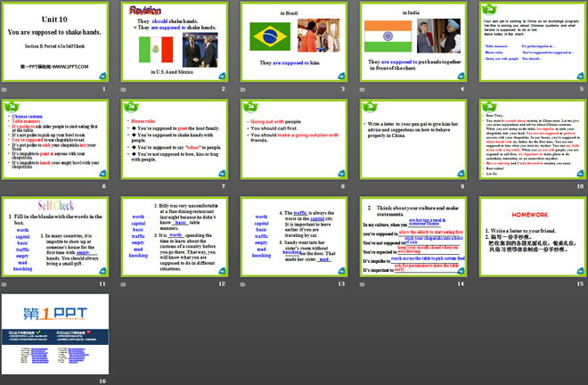Choose the House rules slide thumbnail

tap(175, 139)
